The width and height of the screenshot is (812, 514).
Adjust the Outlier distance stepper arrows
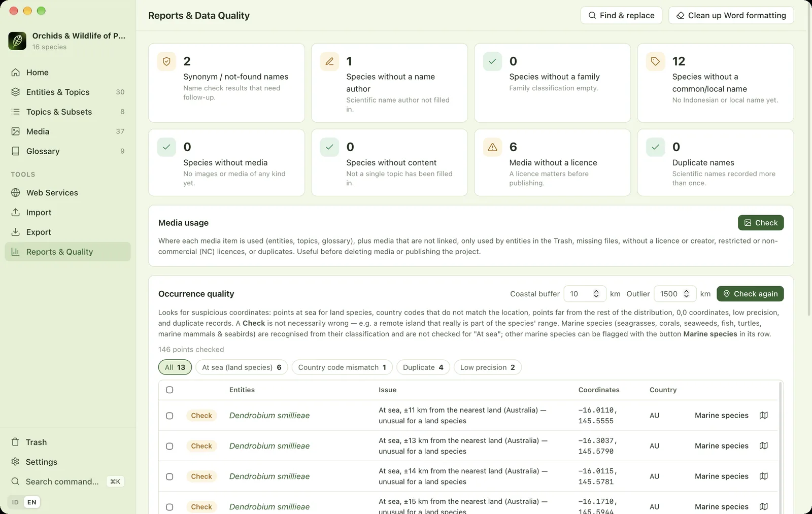tap(686, 294)
